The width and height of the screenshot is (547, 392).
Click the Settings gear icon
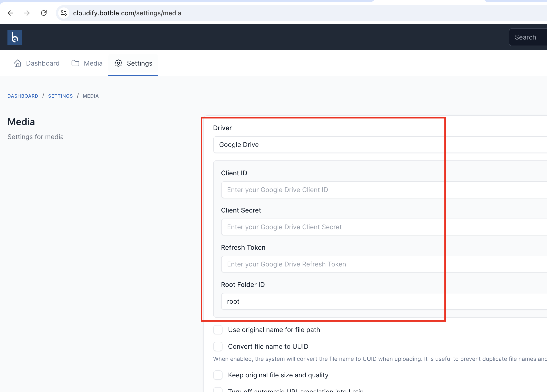pos(118,63)
